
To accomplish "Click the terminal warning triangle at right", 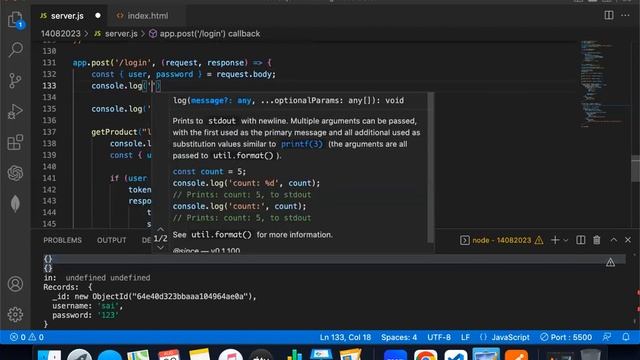I will pyautogui.click(x=610, y=262).
